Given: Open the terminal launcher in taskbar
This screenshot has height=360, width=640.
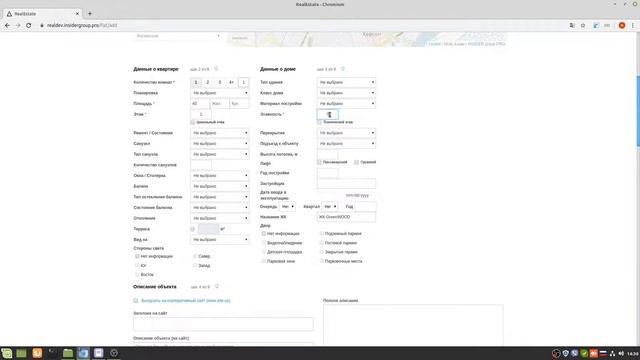Looking at the screenshot, I should [53, 353].
